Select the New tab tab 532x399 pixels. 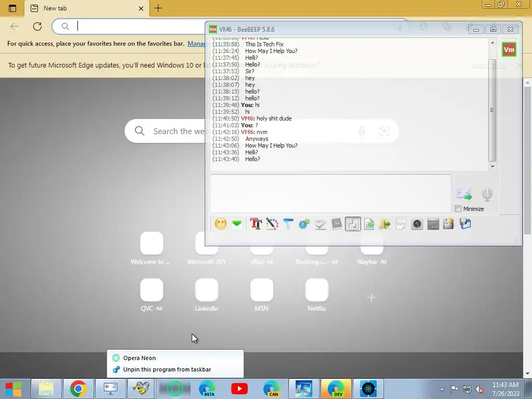pos(87,8)
